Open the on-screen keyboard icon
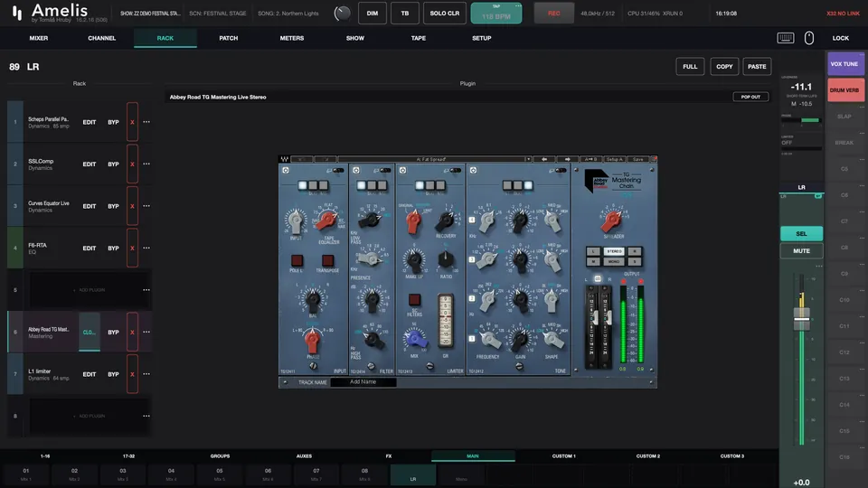Screen dimensions: 868x488 point(786,38)
